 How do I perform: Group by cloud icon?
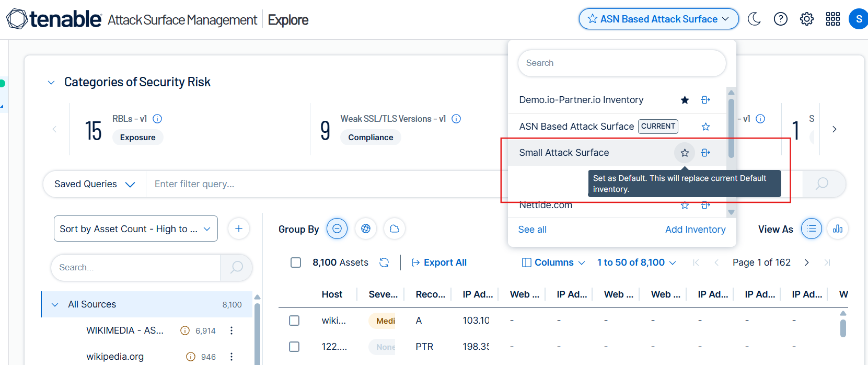(395, 229)
